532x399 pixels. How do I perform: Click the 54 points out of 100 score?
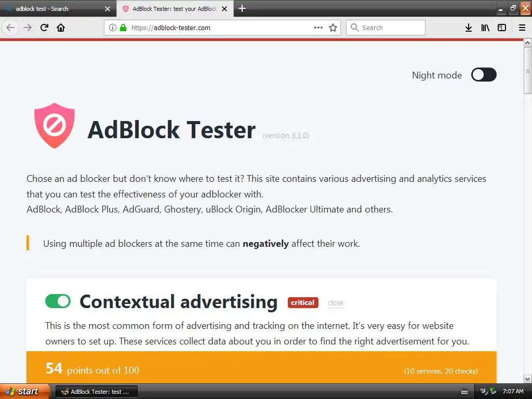[x=92, y=369]
